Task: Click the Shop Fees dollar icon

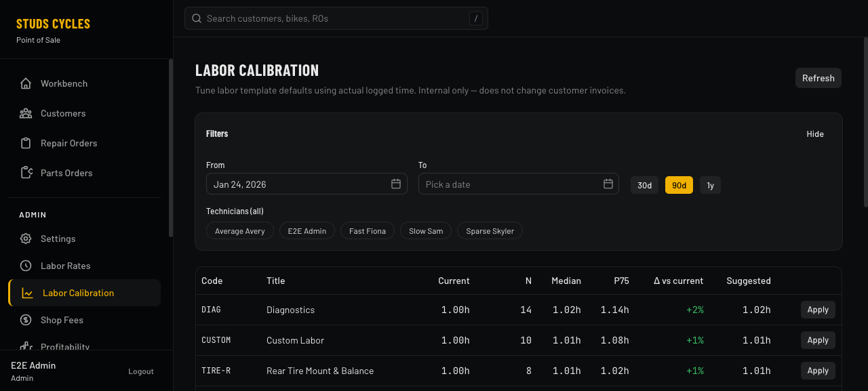Action: (26, 320)
